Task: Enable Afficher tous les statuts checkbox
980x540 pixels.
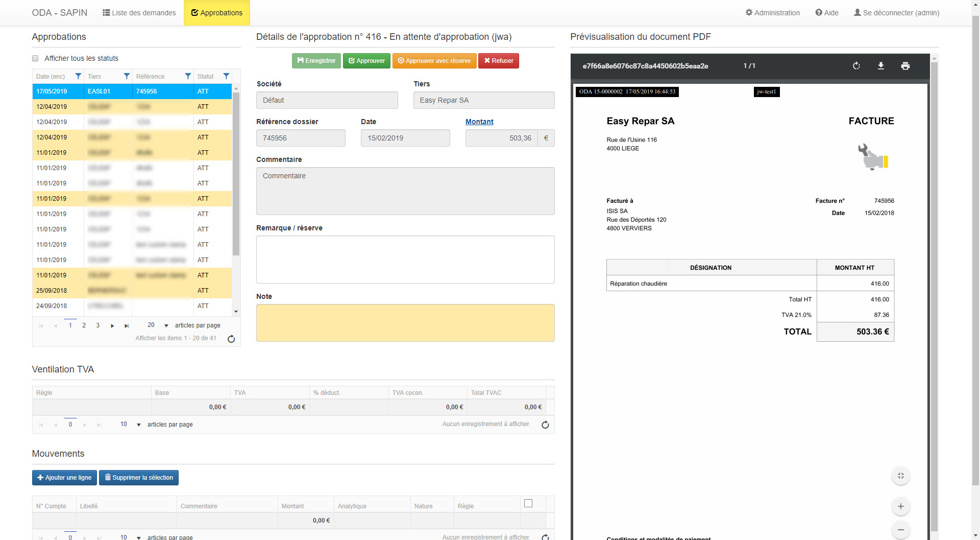Action: coord(35,58)
